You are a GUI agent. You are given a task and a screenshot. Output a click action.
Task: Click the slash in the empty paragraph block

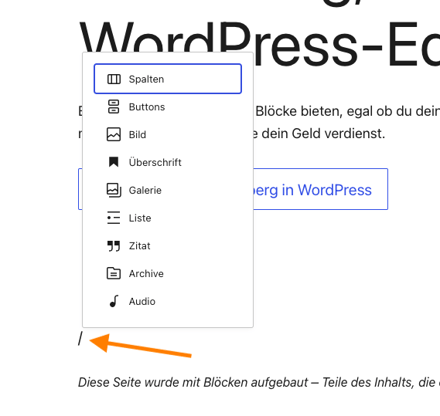click(80, 339)
